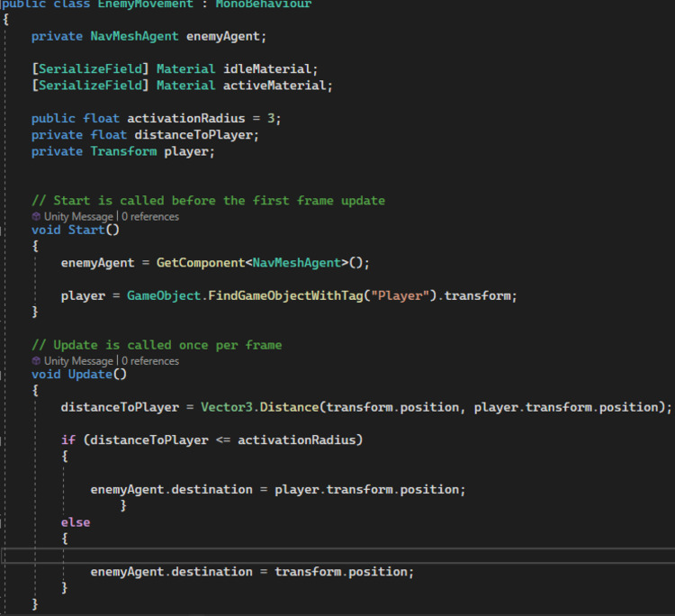Click the <= operator in the if condition
The height and width of the screenshot is (616, 675).
pyautogui.click(x=223, y=440)
